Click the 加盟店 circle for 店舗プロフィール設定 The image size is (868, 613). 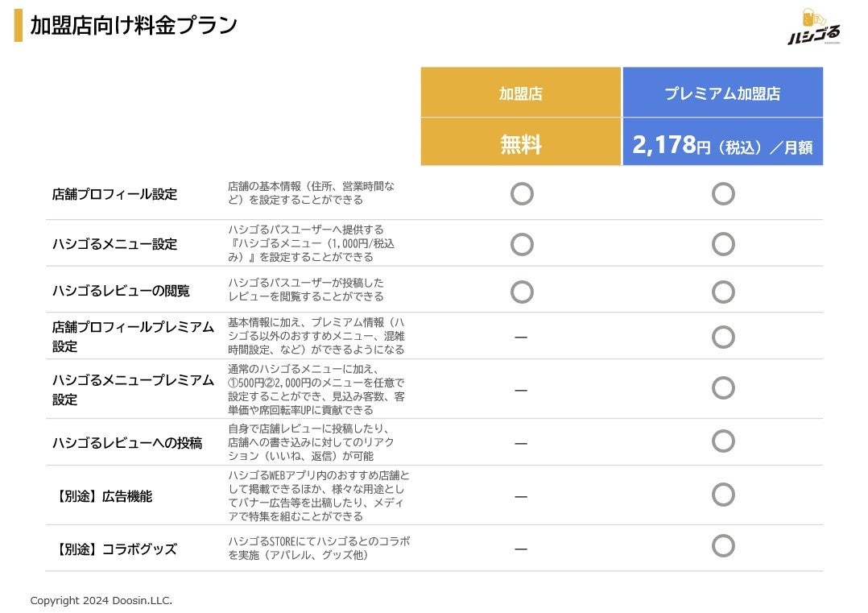(522, 194)
